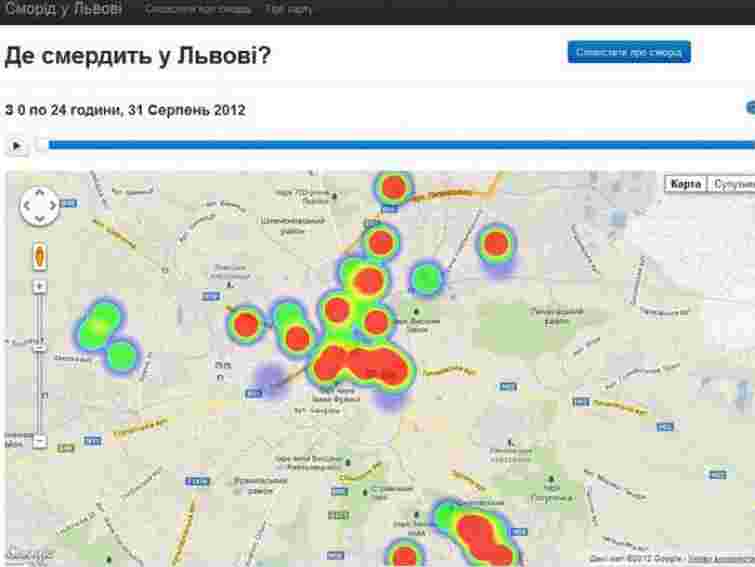This screenshot has height=567, width=755.
Task: Start timeline playback with the play button
Action: (x=17, y=145)
